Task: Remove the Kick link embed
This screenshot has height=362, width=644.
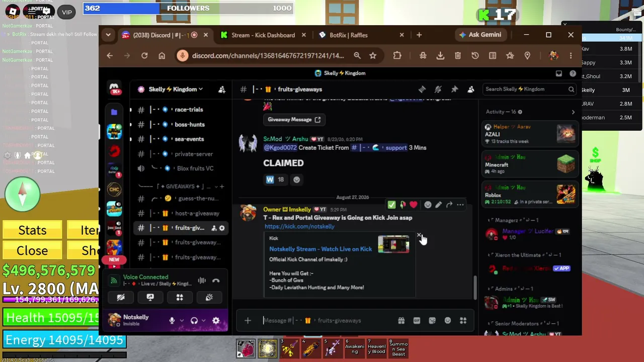Action: point(419,235)
